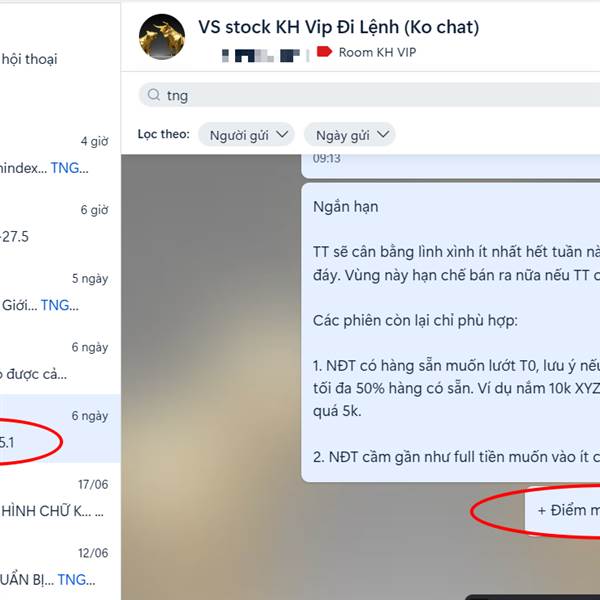The image size is (600, 600).
Task: Click the Room KH VIP label
Action: point(377,52)
